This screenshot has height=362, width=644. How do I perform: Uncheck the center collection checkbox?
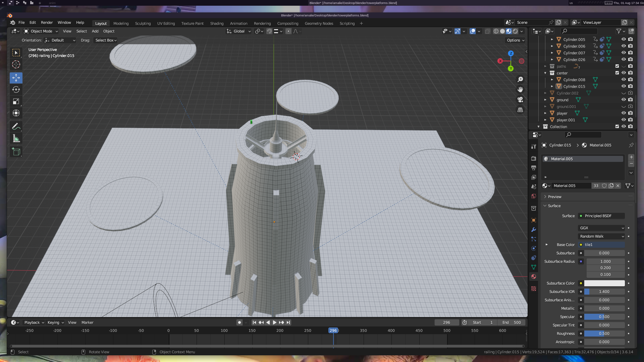[x=617, y=73]
